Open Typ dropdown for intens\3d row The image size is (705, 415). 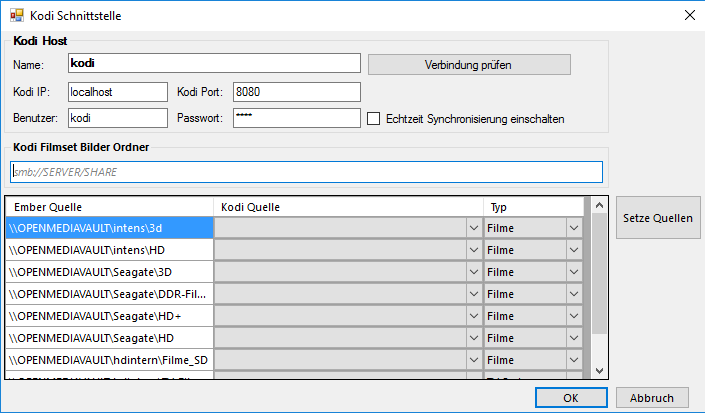[574, 228]
